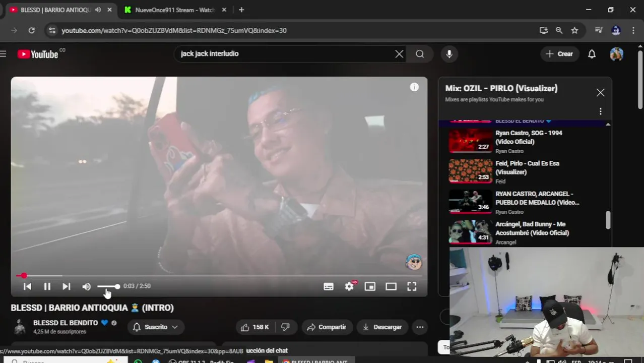Click the playlist panel scrollbar
Screen dimensions: 644x363
pyautogui.click(x=608, y=220)
